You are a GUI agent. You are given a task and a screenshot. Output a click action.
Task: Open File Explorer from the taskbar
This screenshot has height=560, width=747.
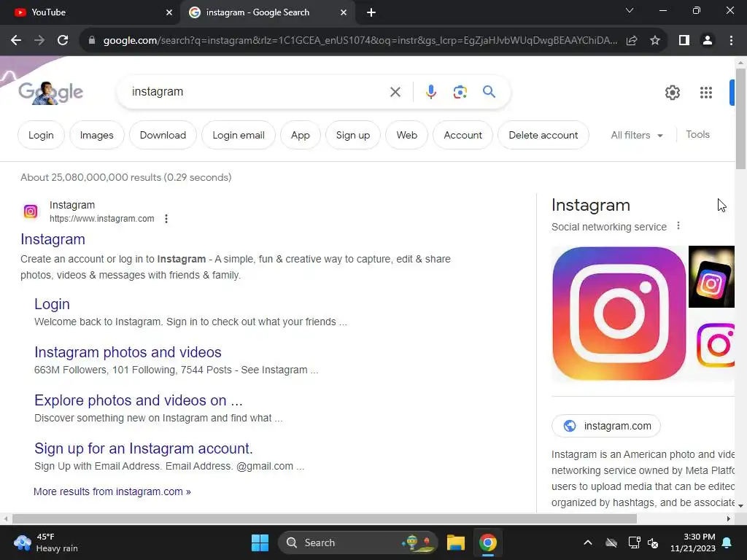tap(455, 542)
